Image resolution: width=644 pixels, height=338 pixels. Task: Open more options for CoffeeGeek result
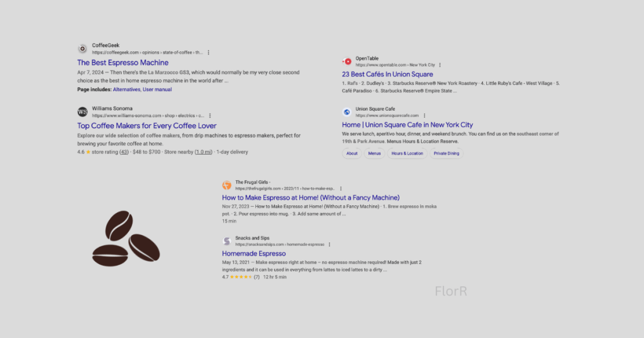point(209,53)
